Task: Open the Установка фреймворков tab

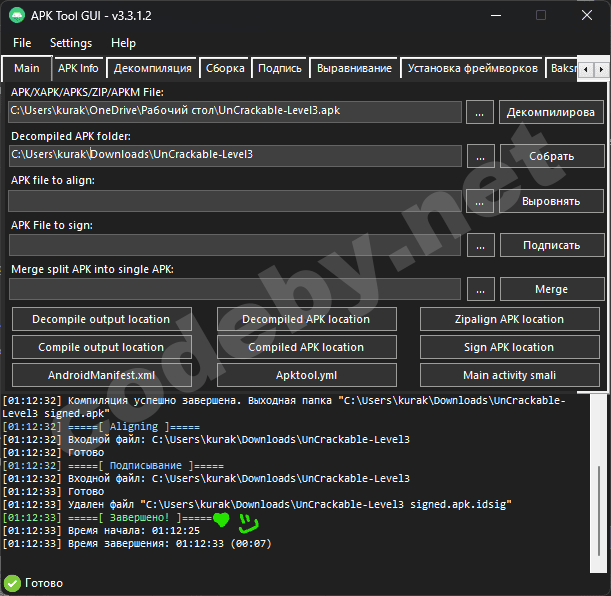Action: 472,68
